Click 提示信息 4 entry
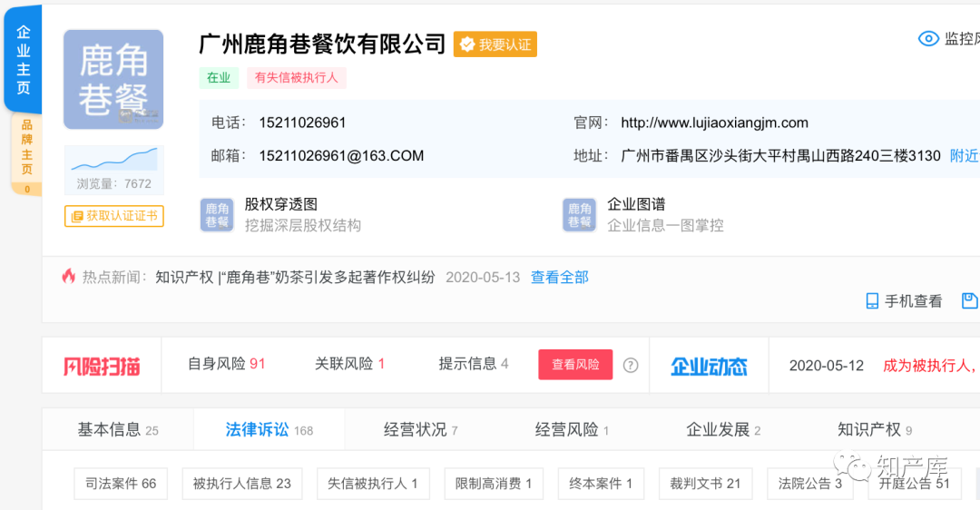Screen dimensions: 980x510 point(473,364)
